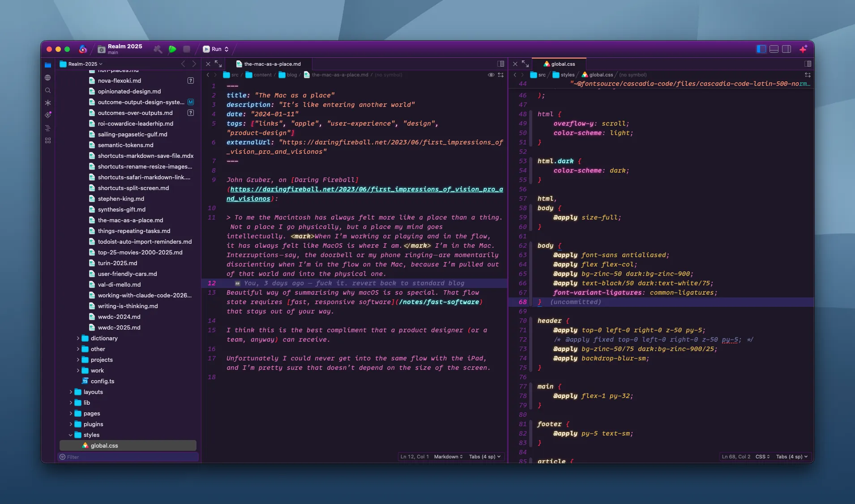Click 'Ln 68, Col 2' position indicator
855x504 pixels.
pyautogui.click(x=736, y=457)
